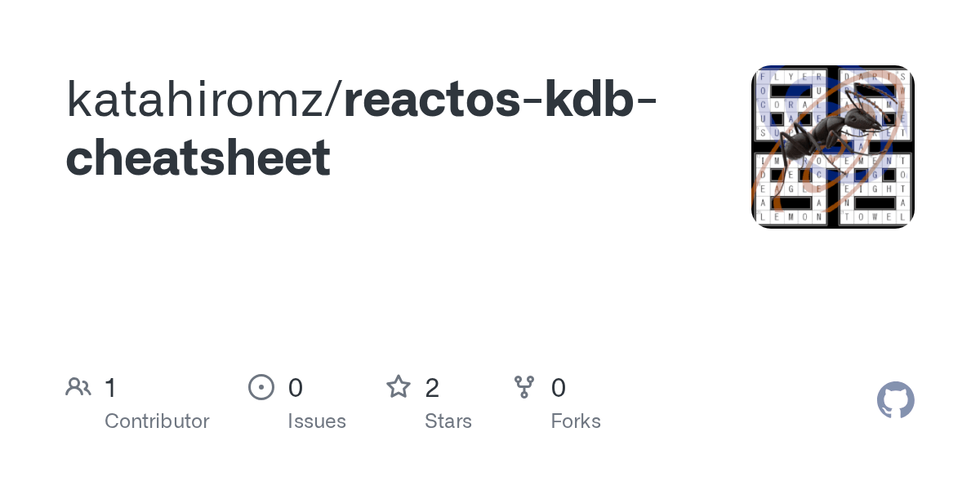This screenshot has height=490, width=980.
Task: Click the fork branch icon
Action: [x=524, y=387]
